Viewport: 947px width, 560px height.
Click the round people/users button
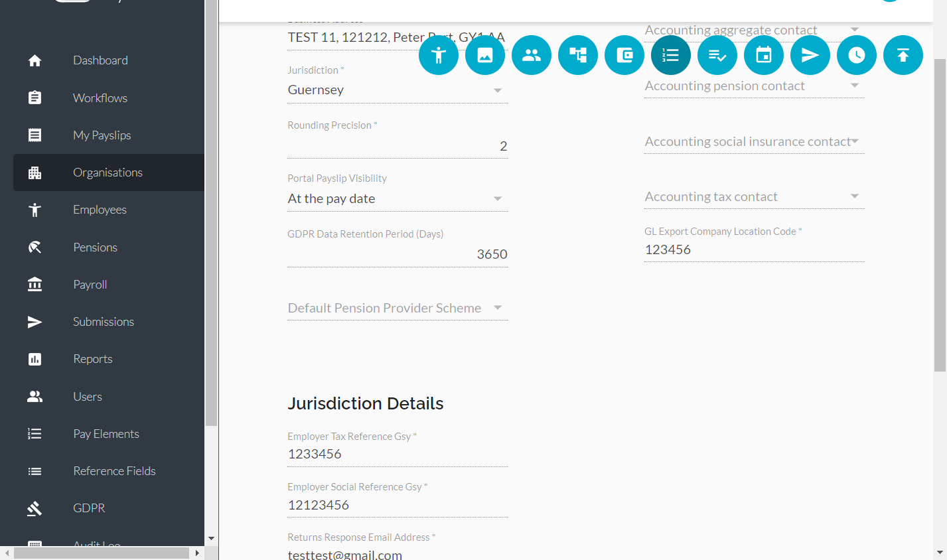coord(532,55)
